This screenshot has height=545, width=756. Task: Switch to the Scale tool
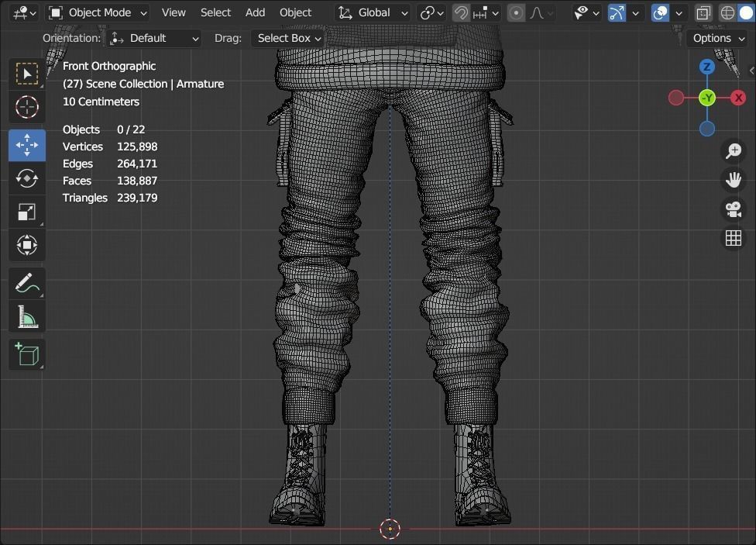(27, 212)
